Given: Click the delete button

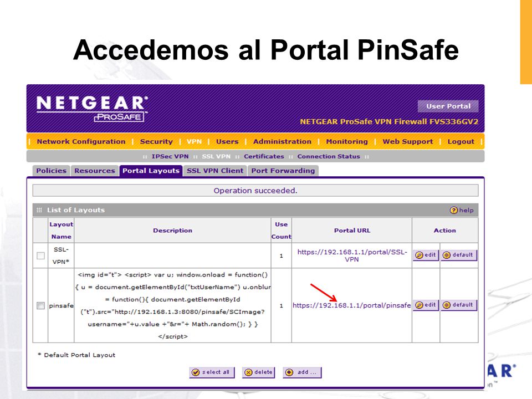Looking at the screenshot, I should click(258, 372).
